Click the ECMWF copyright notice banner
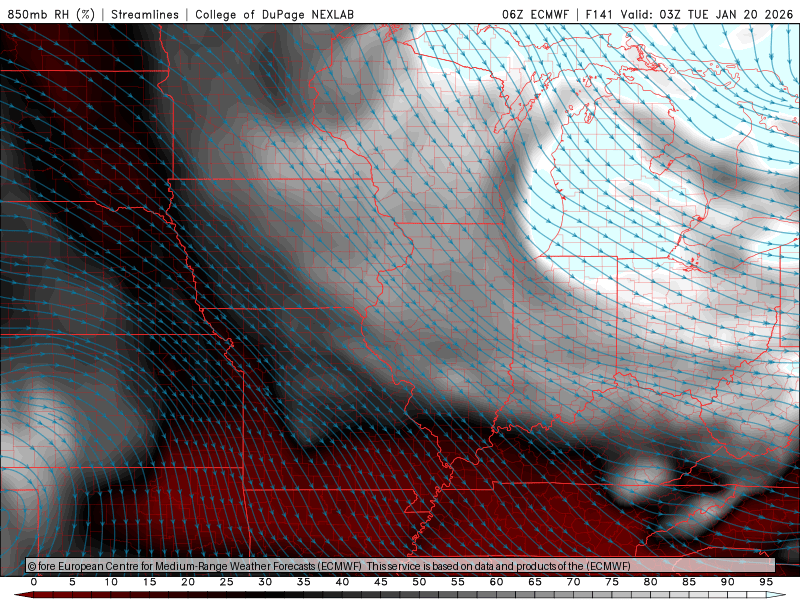Viewport: 800px width, 600px height. pos(401,566)
